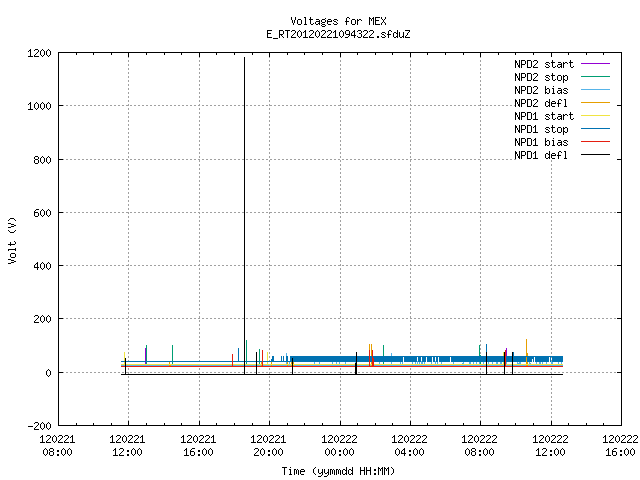The image size is (640, 480).
Task: Click the 'NPD1 start' legend label
Action: click(544, 116)
